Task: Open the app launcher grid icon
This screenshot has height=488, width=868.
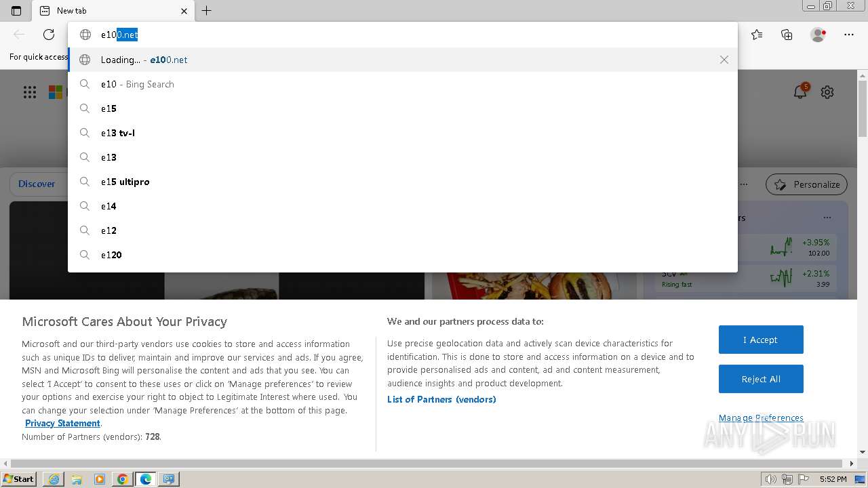Action: tap(30, 92)
